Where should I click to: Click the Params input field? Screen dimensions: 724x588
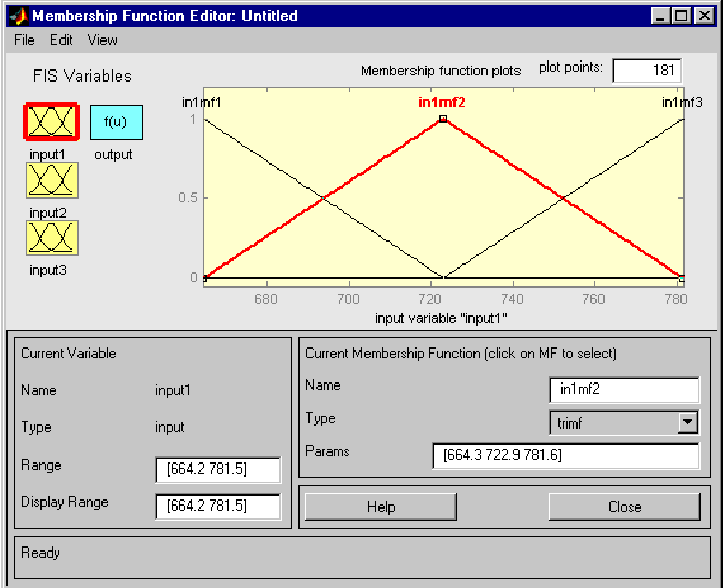[x=566, y=455]
